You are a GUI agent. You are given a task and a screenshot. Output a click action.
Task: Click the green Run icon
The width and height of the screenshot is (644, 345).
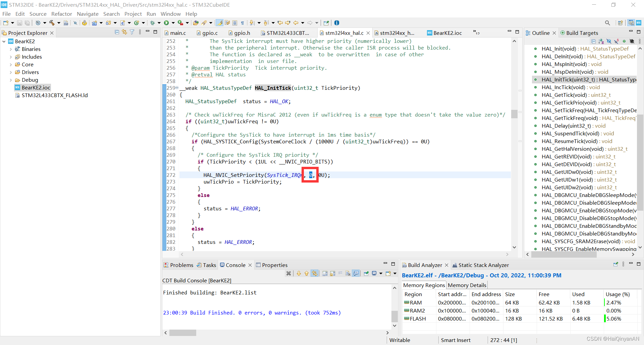click(166, 23)
